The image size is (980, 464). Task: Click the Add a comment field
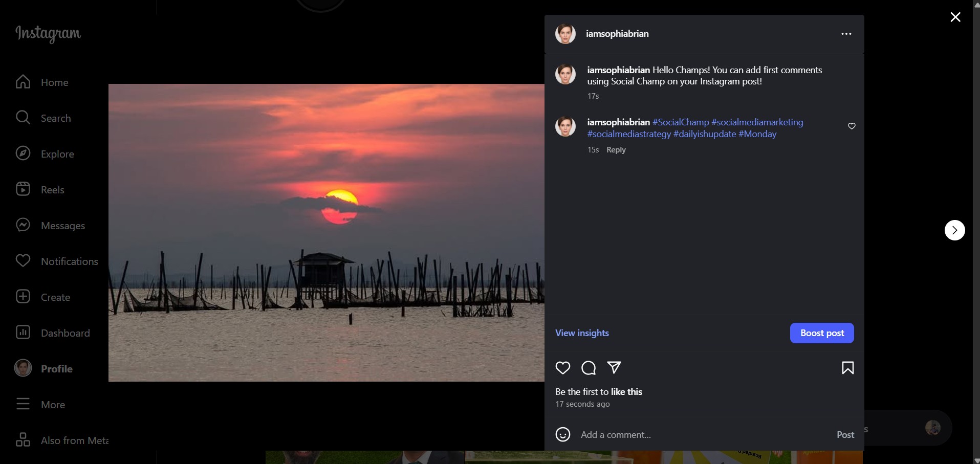click(x=701, y=434)
